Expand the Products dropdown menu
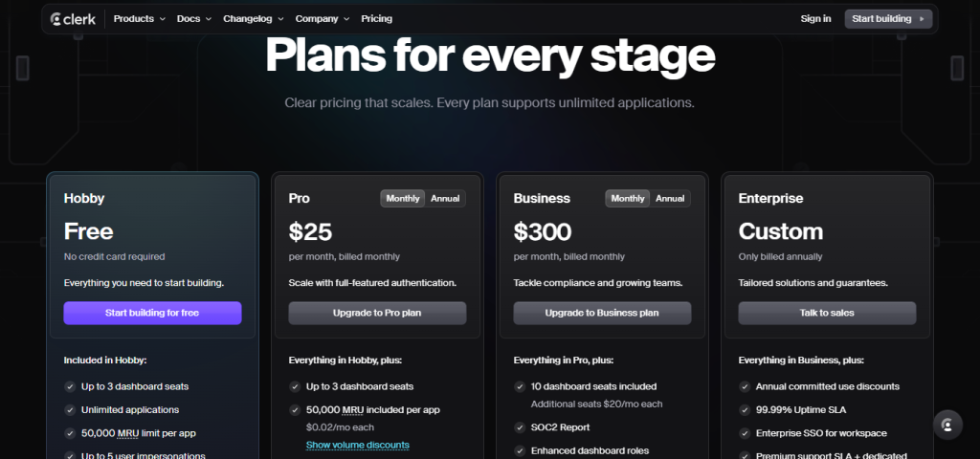Image resolution: width=980 pixels, height=459 pixels. pyautogui.click(x=139, y=18)
